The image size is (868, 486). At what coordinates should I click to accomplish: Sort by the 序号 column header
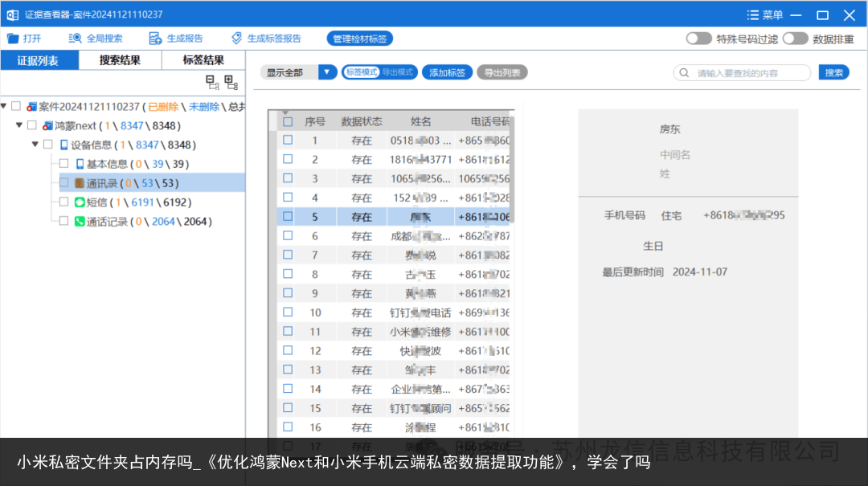(315, 122)
